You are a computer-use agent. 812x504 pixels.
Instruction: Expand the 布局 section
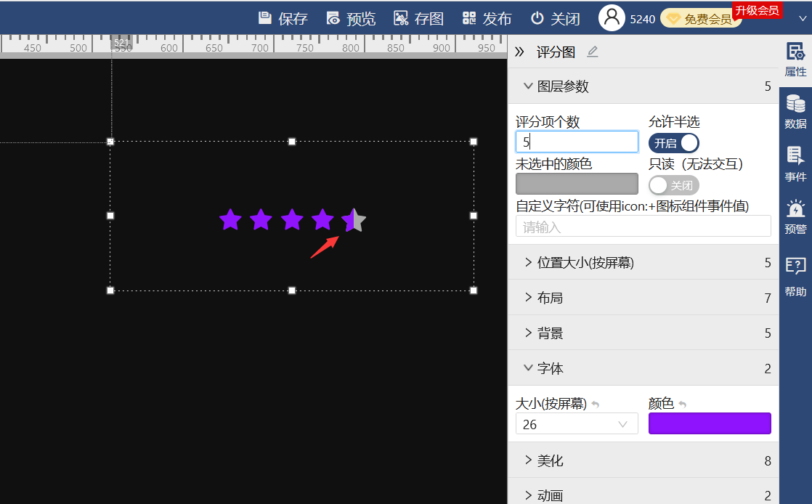point(643,298)
